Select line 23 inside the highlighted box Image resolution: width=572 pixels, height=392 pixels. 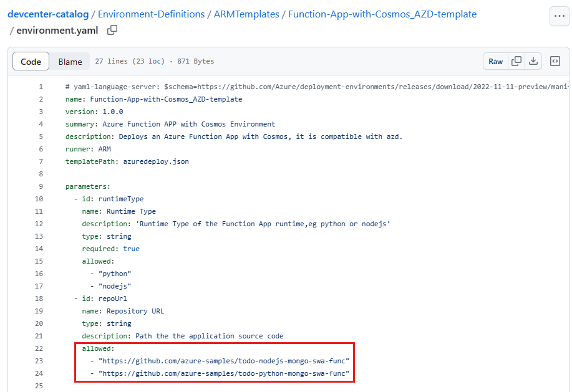point(39,361)
